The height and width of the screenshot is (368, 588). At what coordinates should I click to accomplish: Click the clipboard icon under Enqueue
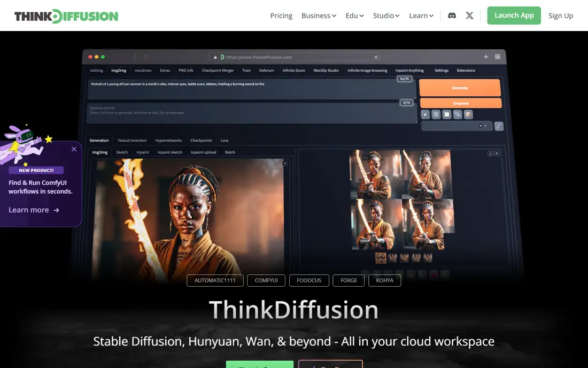[447, 114]
